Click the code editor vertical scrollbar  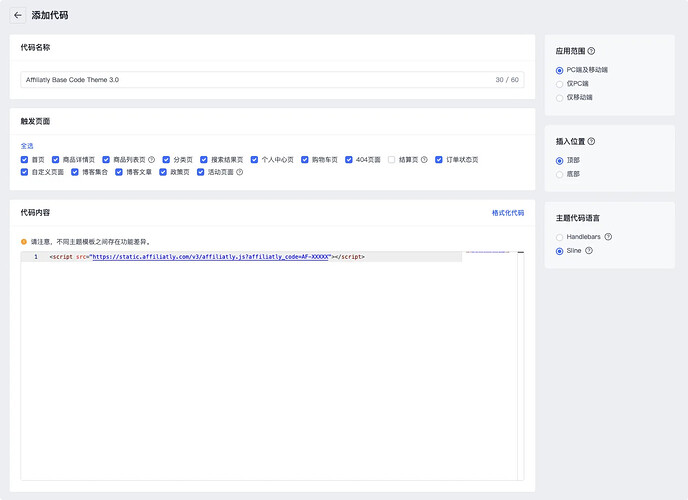coord(520,366)
